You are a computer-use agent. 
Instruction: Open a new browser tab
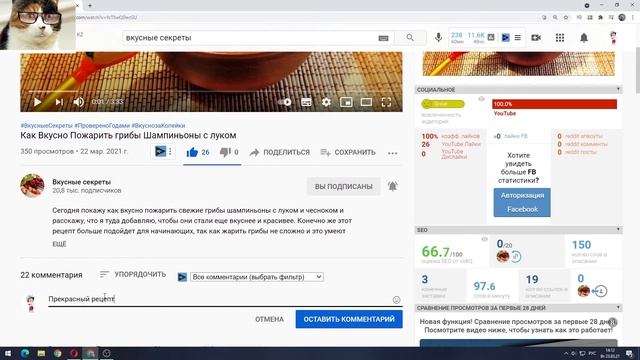click(90, 5)
